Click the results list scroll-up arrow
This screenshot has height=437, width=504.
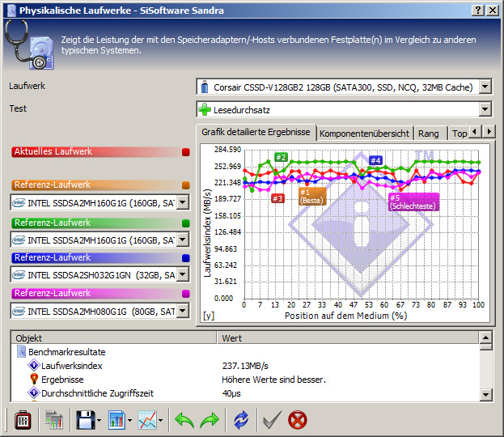485,337
